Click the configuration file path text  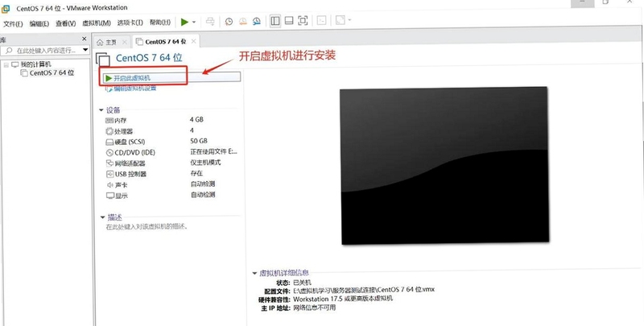pos(364,290)
